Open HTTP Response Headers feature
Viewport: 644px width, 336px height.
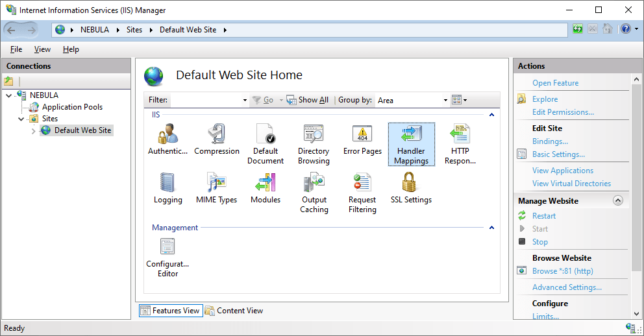460,144
